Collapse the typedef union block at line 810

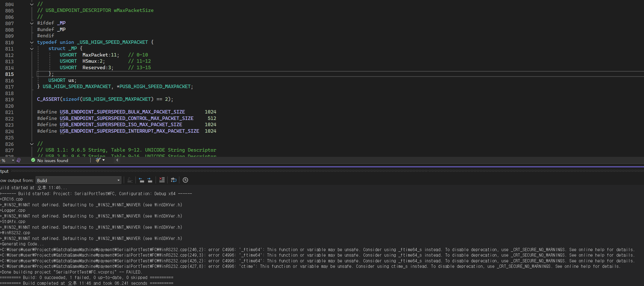32,43
